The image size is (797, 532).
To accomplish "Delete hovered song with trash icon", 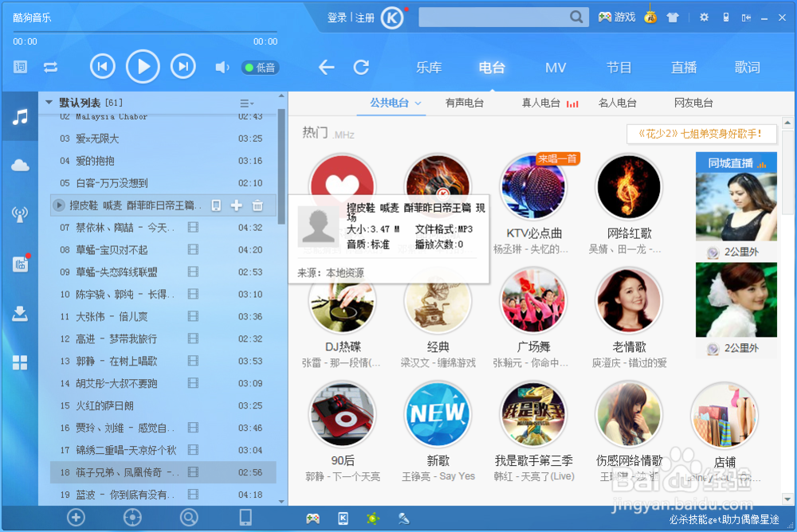I will [x=257, y=205].
